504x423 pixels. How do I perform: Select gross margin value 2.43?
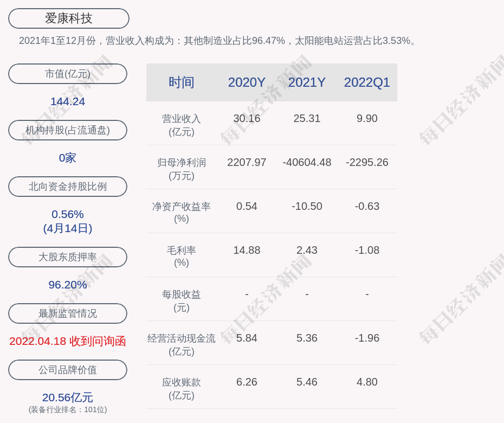click(307, 250)
